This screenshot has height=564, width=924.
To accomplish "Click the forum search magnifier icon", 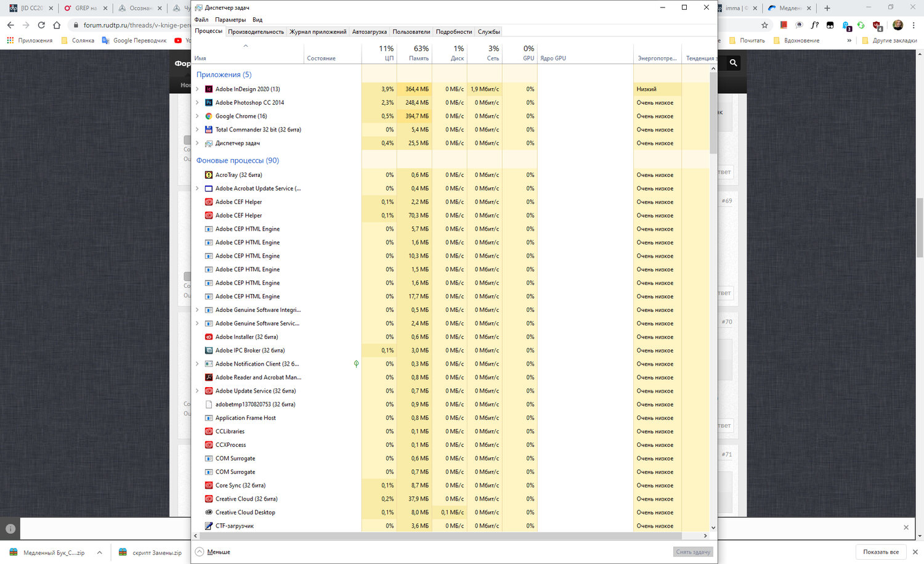I will [x=733, y=63].
